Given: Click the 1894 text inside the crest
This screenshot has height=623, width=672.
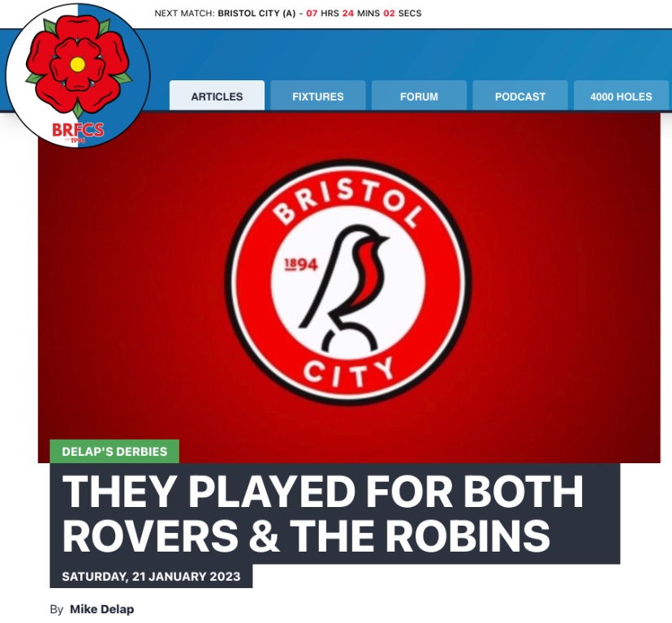Looking at the screenshot, I should (x=301, y=264).
